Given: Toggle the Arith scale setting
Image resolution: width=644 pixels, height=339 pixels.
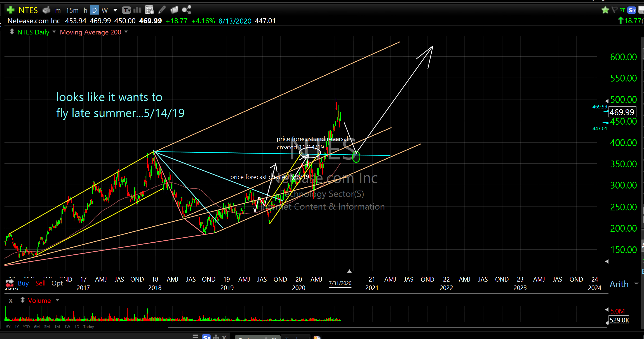Looking at the screenshot, I should click(619, 284).
